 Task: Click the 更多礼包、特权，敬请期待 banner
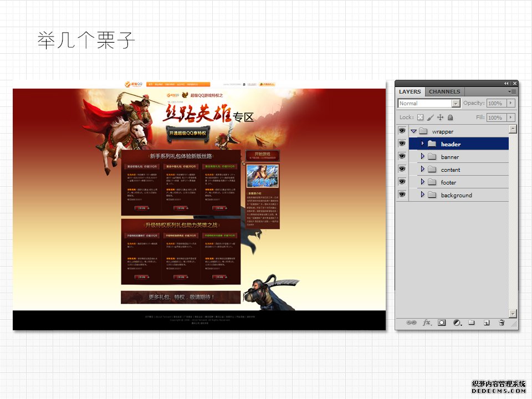pyautogui.click(x=181, y=297)
